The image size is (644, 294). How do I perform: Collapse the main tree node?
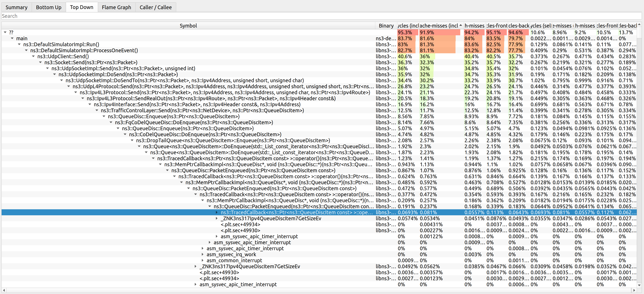pyautogui.click(x=12, y=38)
